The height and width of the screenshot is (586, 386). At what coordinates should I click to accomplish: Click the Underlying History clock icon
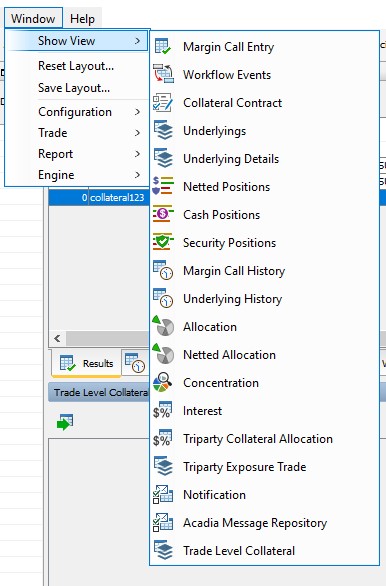(x=163, y=299)
